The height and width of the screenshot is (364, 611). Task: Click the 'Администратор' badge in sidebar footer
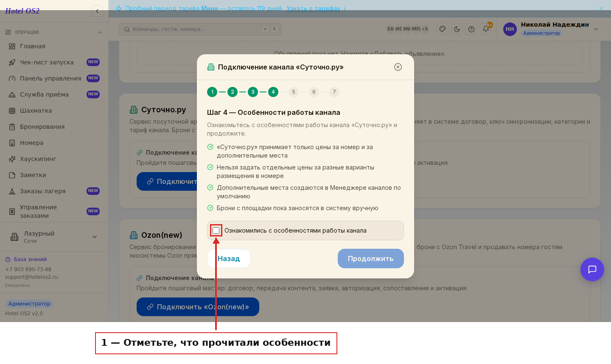click(29, 304)
